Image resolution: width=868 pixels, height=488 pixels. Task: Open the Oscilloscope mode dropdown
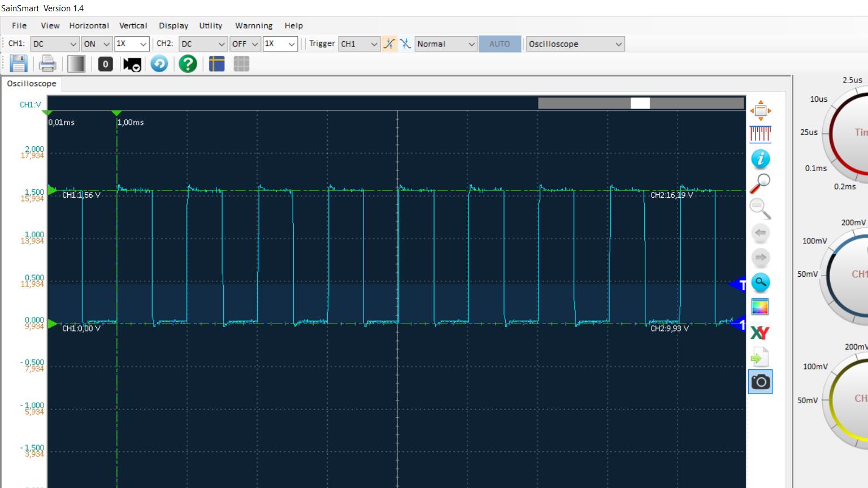[x=575, y=43]
